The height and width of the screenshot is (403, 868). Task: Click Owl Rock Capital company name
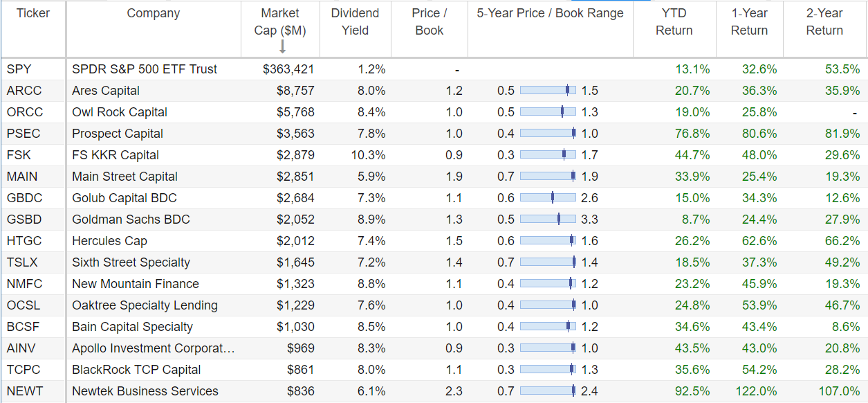pos(120,112)
